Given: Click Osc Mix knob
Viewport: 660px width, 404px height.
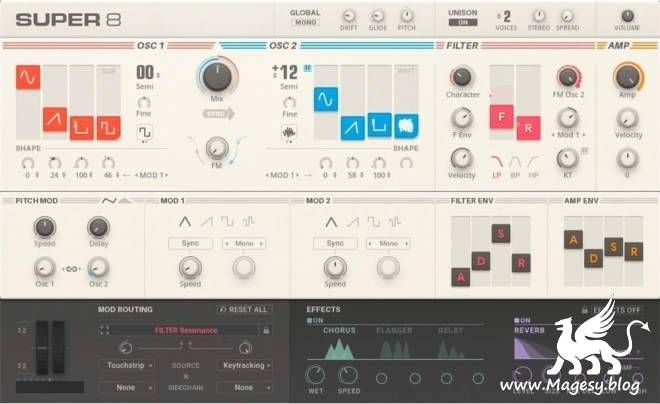Looking at the screenshot, I should 217,77.
